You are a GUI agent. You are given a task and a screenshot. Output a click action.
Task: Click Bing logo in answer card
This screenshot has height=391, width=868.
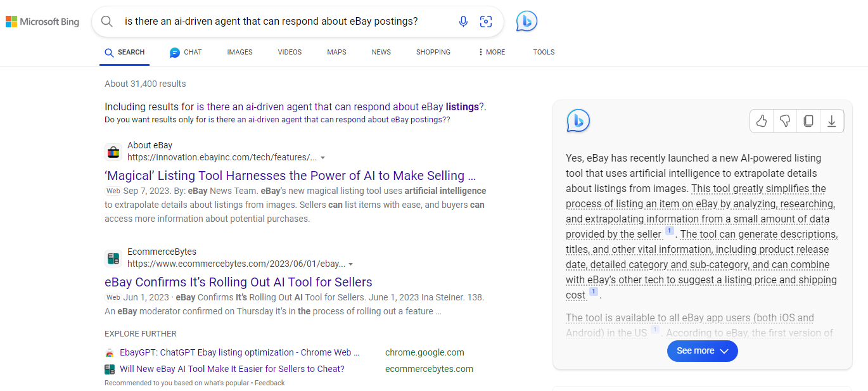tap(578, 120)
